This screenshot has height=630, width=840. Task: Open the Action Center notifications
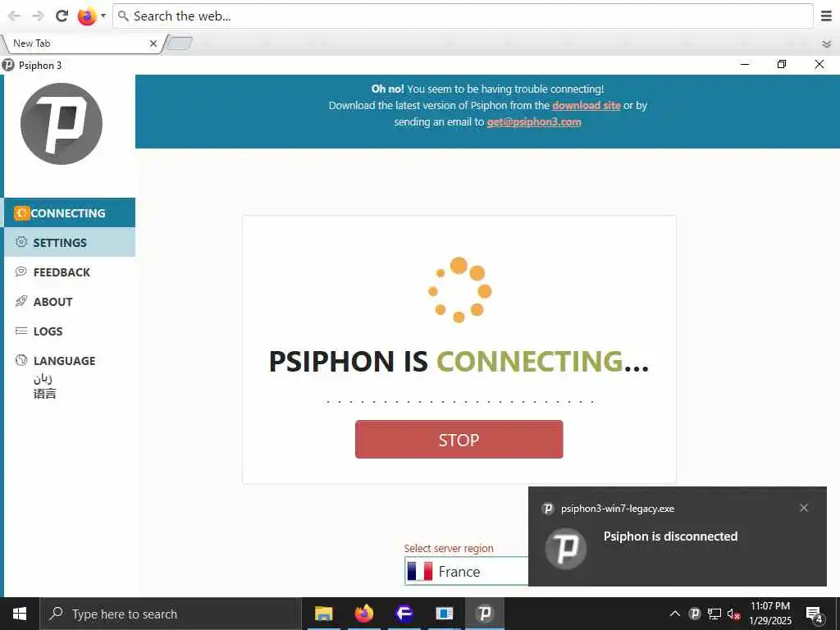[x=815, y=614]
